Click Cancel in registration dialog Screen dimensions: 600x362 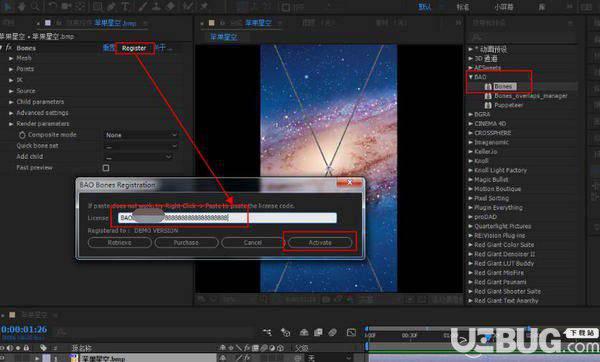point(253,243)
